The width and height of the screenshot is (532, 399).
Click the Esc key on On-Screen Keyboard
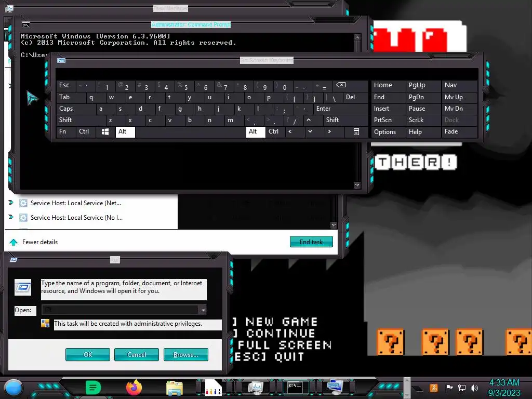pos(66,85)
